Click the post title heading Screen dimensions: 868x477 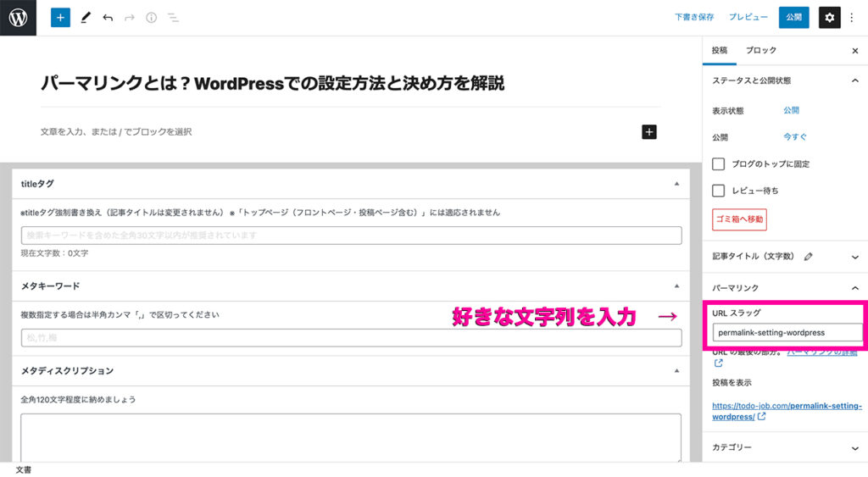pos(272,83)
